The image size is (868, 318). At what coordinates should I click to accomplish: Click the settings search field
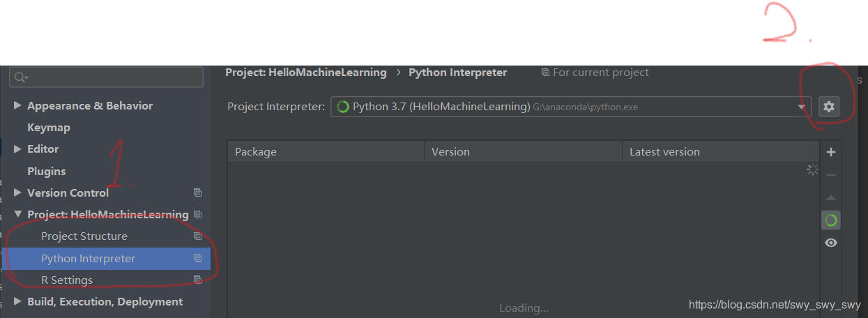[x=106, y=77]
